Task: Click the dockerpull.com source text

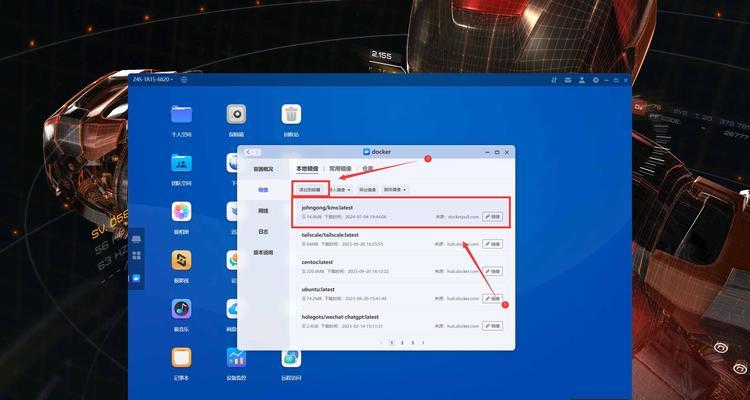Action: click(463, 217)
